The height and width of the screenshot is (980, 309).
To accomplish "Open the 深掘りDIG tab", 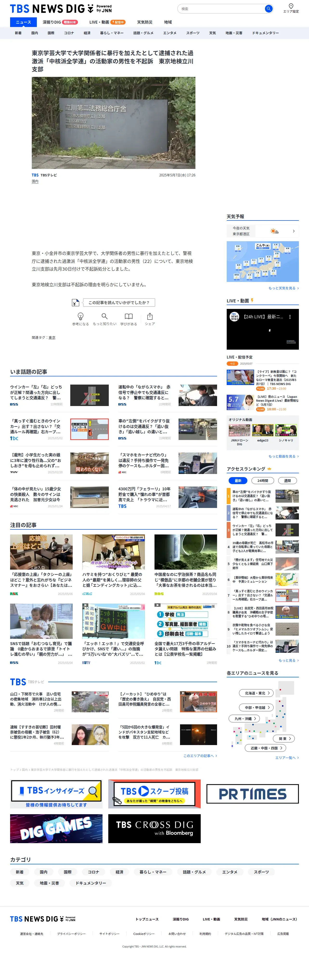I will coord(60,22).
